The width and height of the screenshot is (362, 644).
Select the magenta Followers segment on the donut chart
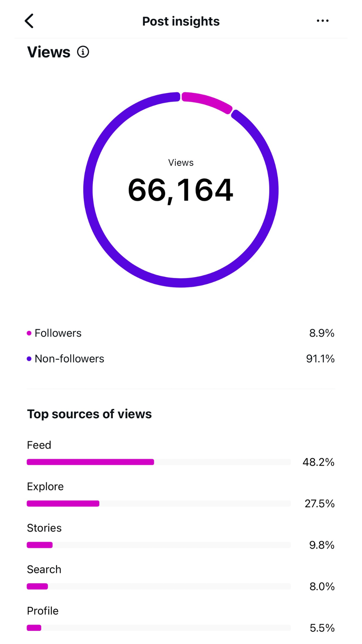(x=206, y=100)
